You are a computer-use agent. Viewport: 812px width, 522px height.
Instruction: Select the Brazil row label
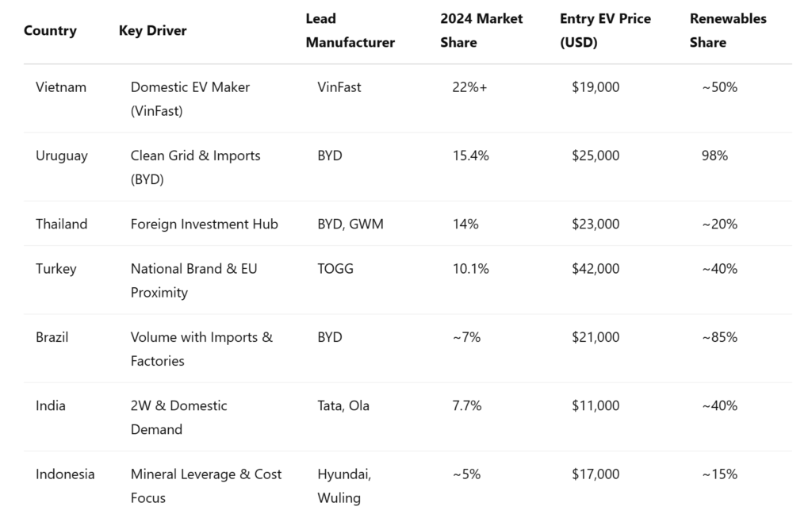(52, 337)
